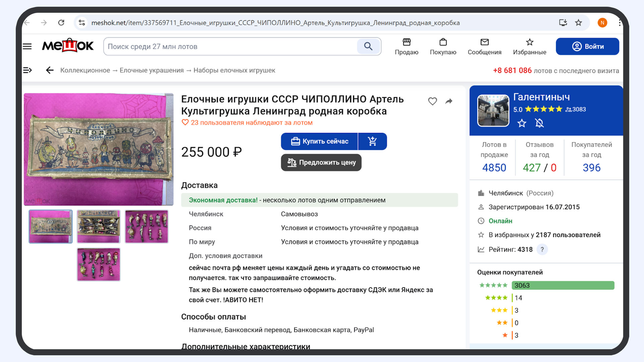Open the Покупаю section
This screenshot has height=362, width=644.
pyautogui.click(x=443, y=46)
